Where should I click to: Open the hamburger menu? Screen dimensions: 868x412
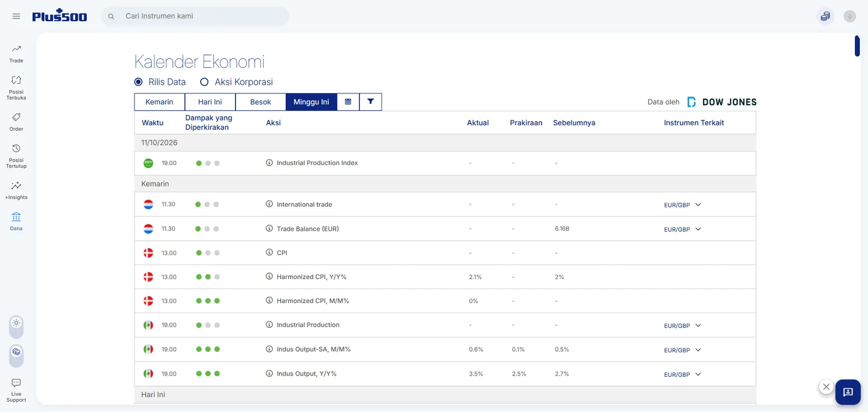click(x=16, y=16)
